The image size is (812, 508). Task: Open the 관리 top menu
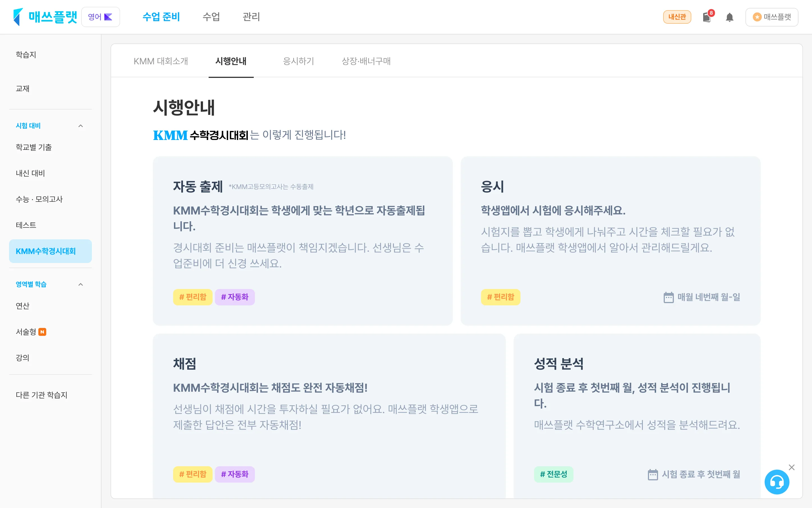[251, 17]
